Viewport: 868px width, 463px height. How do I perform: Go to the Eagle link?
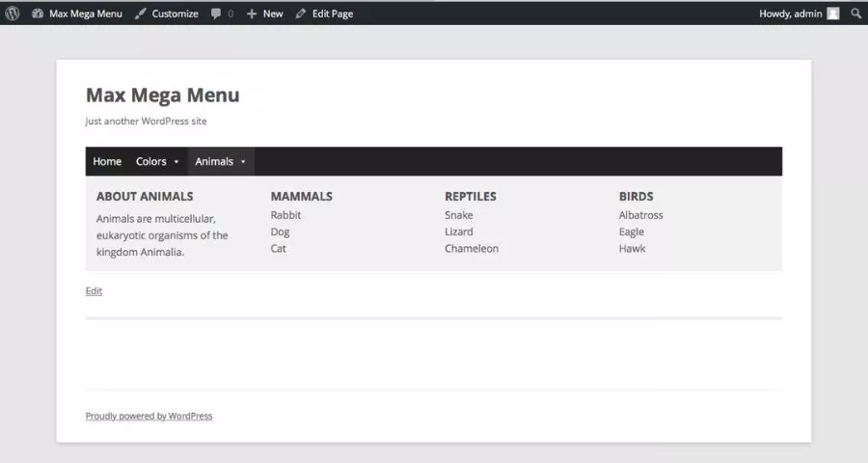pyautogui.click(x=632, y=232)
